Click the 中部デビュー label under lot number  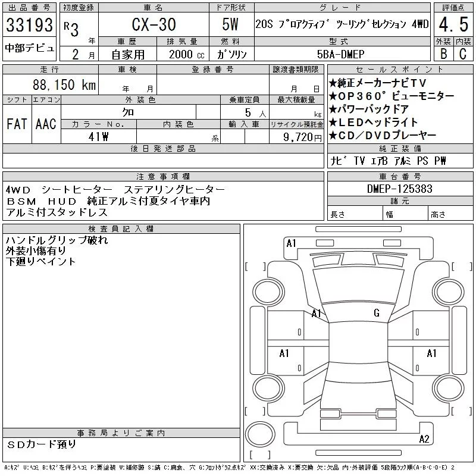tap(29, 48)
